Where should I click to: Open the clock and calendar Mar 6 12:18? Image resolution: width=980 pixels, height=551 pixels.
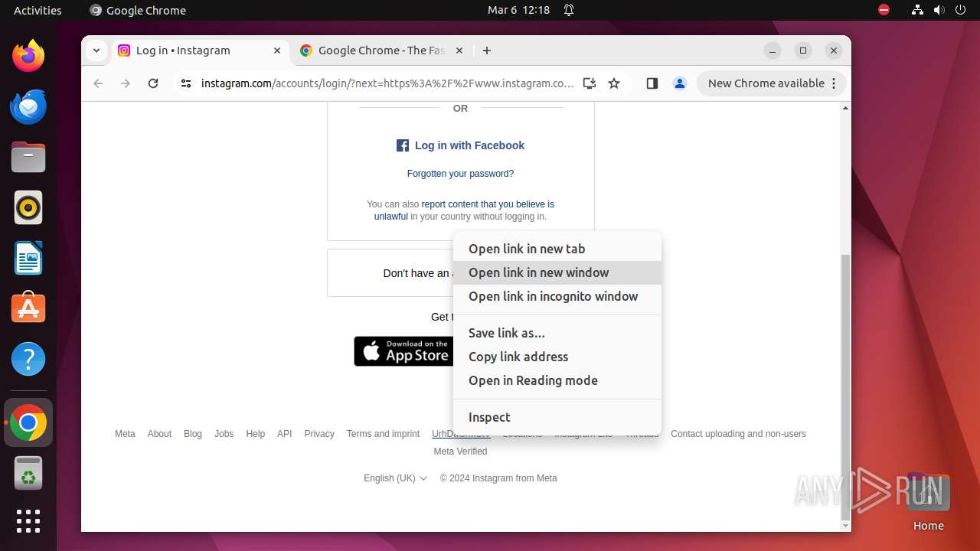(x=519, y=10)
